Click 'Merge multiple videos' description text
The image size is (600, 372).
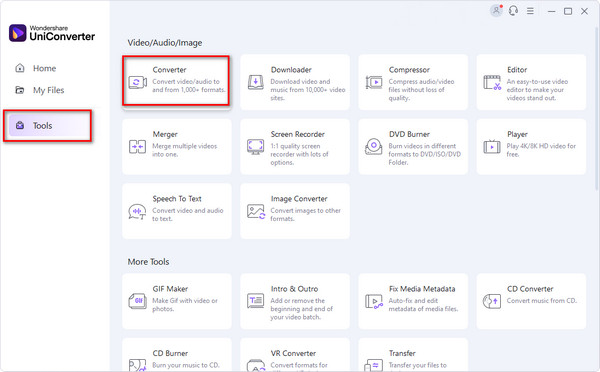point(185,146)
